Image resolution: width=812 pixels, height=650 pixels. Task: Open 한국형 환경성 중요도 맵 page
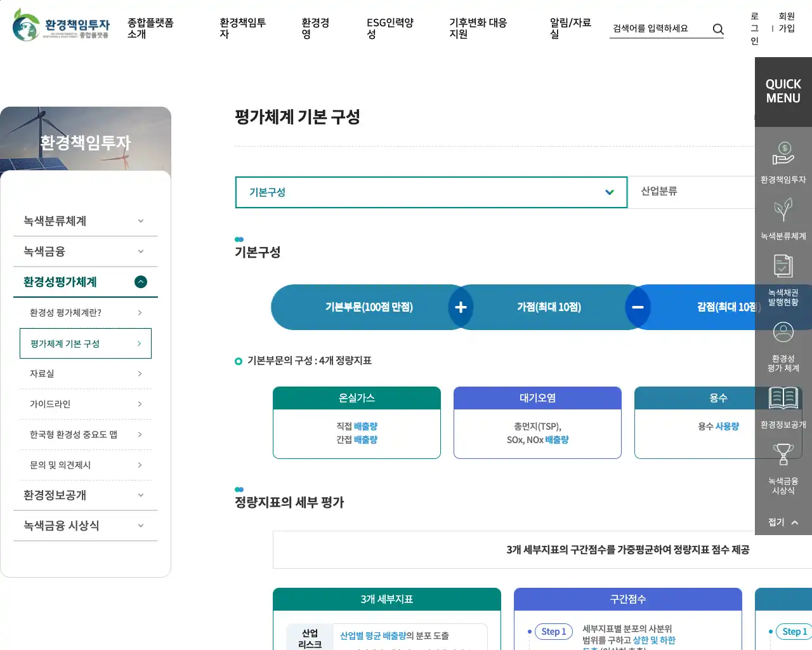click(x=85, y=434)
